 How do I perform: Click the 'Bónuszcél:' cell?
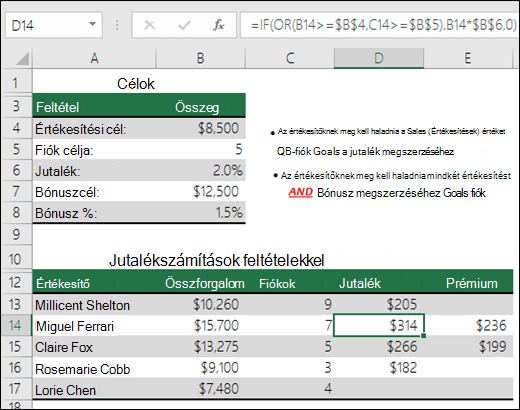pos(94,192)
